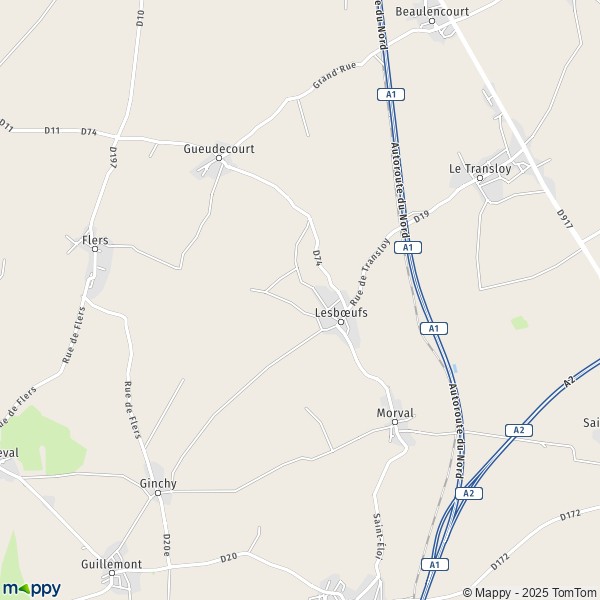Viewport: 600px width, 600px height.
Task: Click the Le Transloy town marker
Action: (480, 178)
